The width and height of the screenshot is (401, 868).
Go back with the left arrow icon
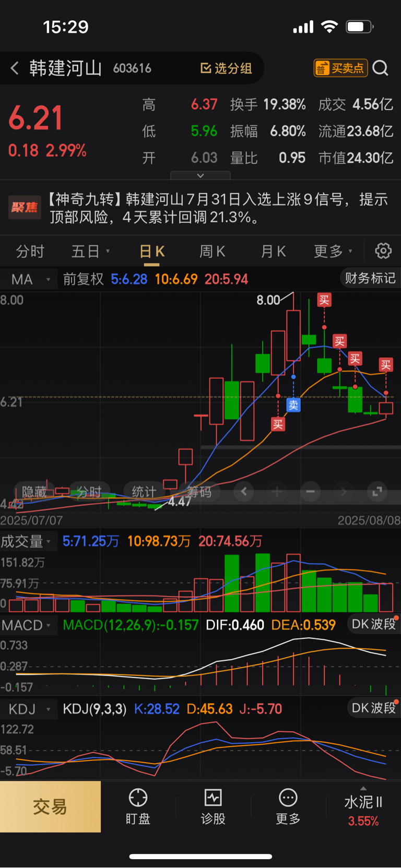15,68
